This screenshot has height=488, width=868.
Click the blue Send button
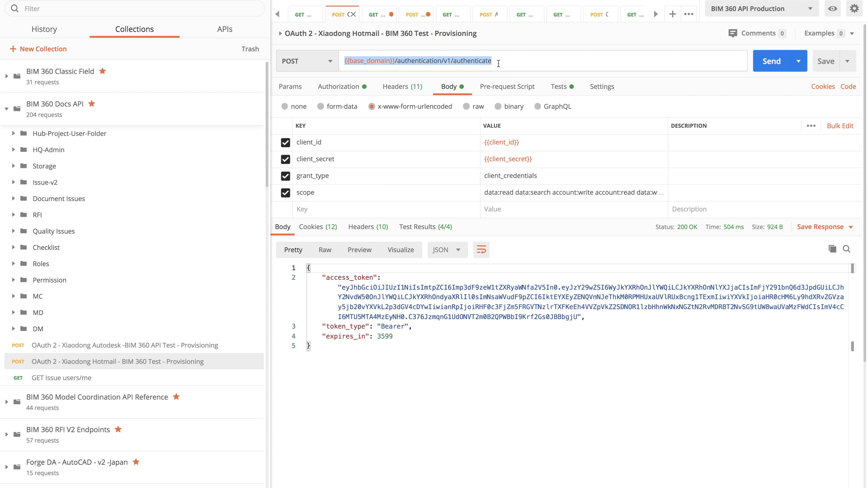[772, 61]
